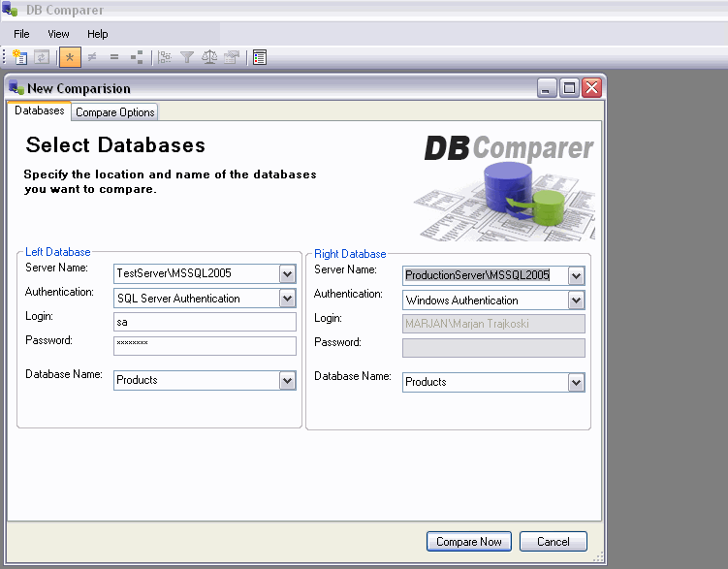Image resolution: width=728 pixels, height=569 pixels.
Task: Click the Compare Now button
Action: (469, 542)
